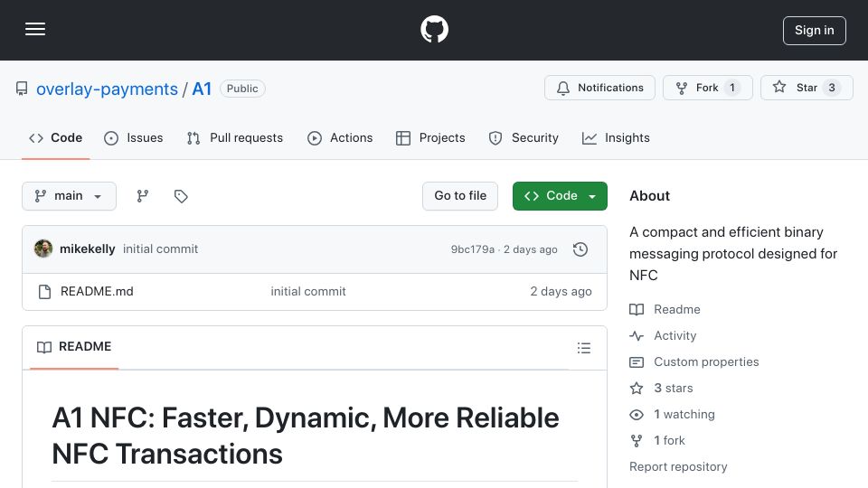View branches via branch icon
Screen dimensions: 868x488
point(143,196)
